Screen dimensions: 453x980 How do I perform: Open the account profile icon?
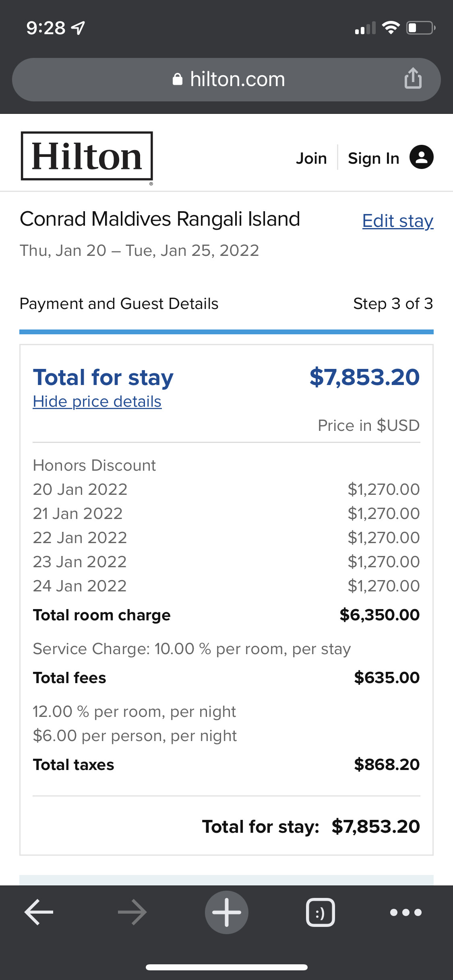(x=421, y=157)
